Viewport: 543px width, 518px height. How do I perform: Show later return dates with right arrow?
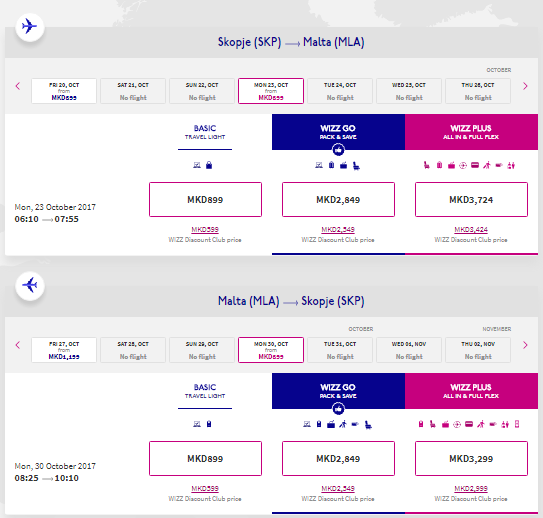click(x=525, y=345)
